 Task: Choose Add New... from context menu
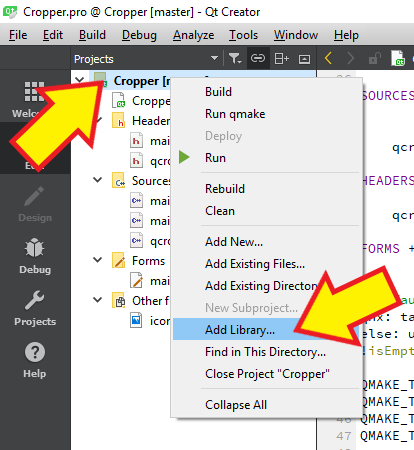coord(266,242)
